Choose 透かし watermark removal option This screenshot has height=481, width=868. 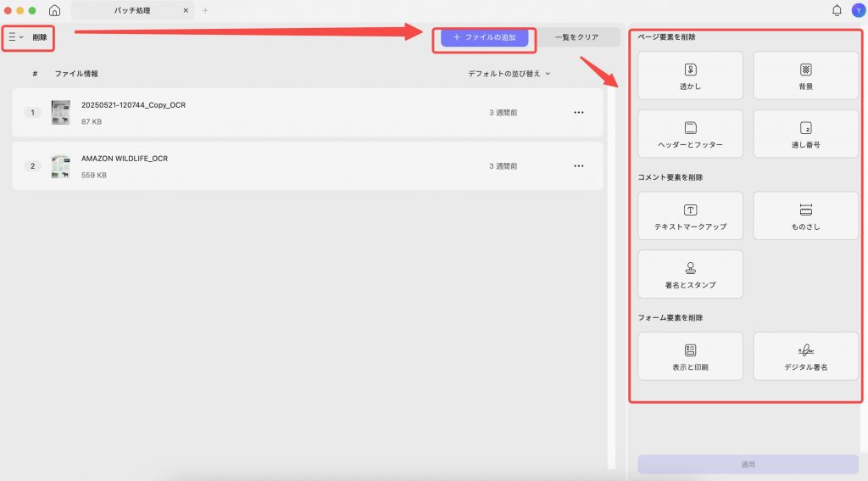[690, 76]
